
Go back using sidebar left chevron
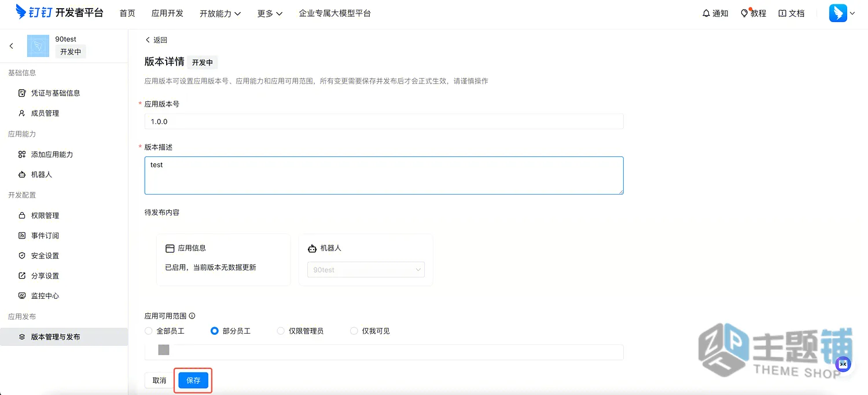click(11, 46)
